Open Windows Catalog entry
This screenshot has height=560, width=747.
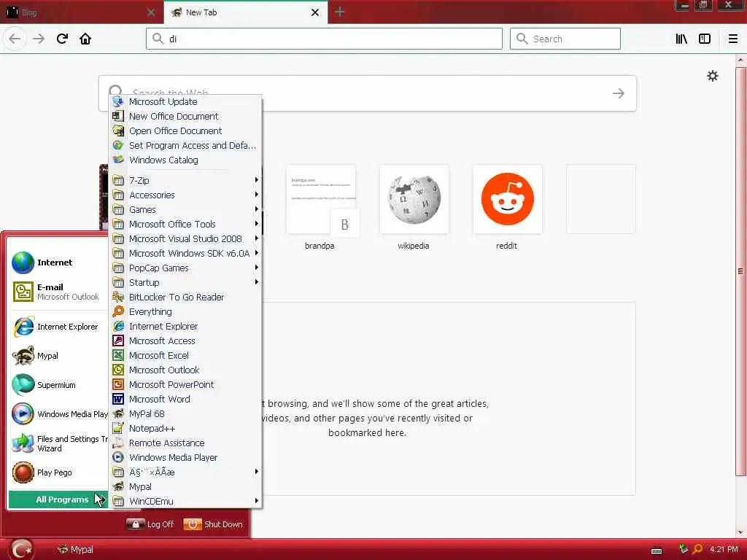(186, 160)
